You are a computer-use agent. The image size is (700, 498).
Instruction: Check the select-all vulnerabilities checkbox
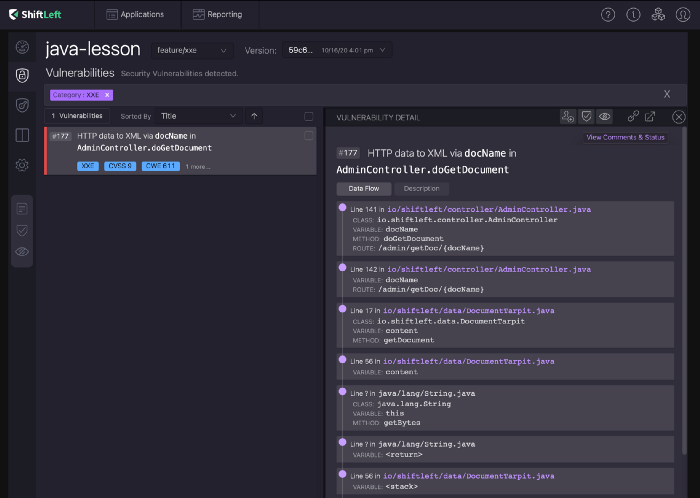click(x=308, y=116)
